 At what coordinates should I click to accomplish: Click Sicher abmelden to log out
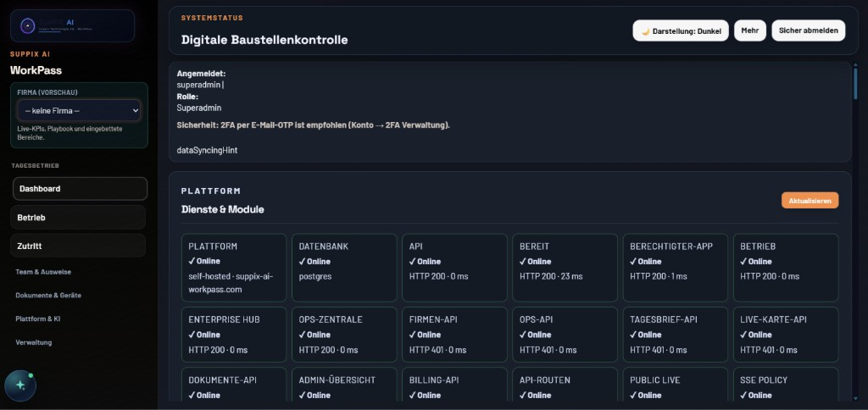808,30
